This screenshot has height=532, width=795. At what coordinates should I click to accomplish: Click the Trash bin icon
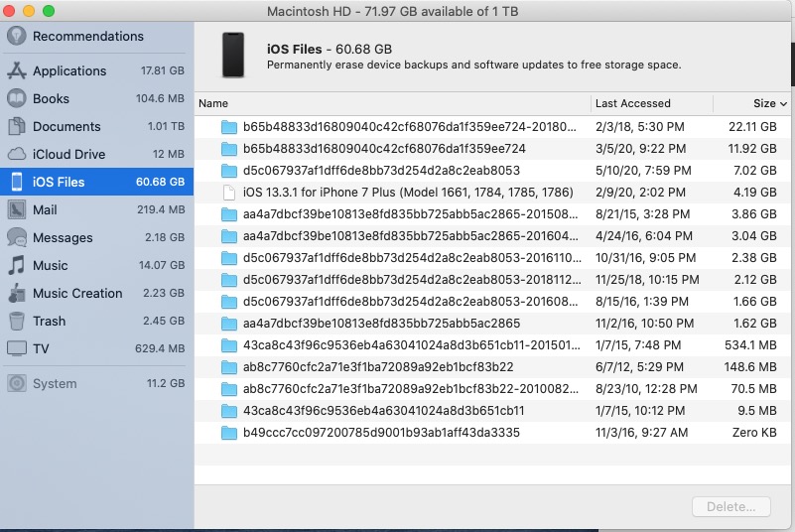click(16, 321)
